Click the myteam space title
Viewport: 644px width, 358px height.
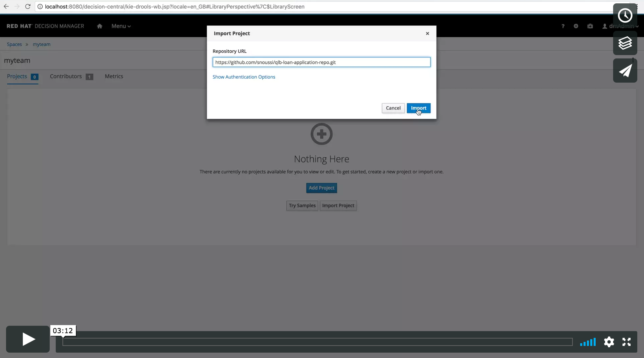[x=17, y=60]
